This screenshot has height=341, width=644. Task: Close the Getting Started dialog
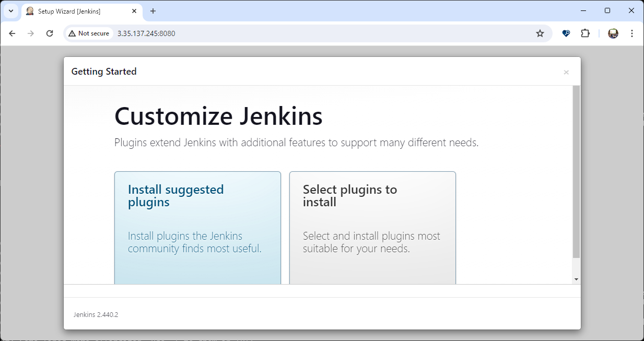pos(566,72)
